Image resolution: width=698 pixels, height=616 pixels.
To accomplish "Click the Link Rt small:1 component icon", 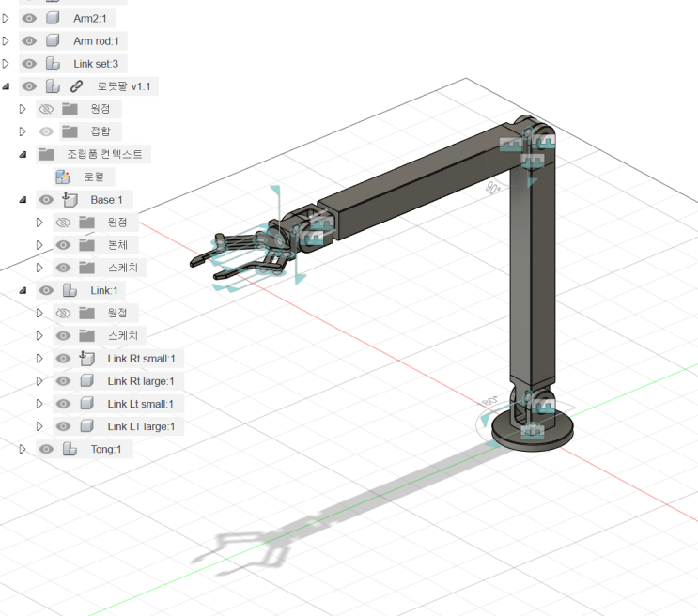I will (86, 359).
